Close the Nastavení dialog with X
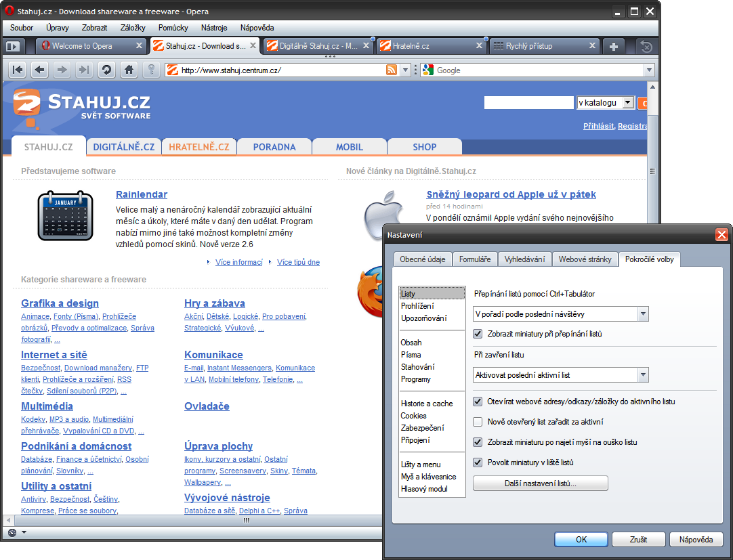Screen dimensions: 733x560 click(721, 235)
